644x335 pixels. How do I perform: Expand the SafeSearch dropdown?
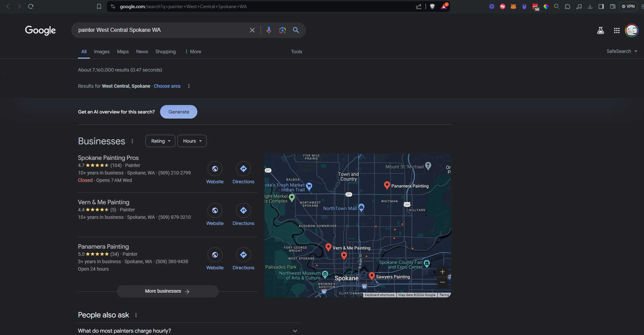[x=622, y=51]
